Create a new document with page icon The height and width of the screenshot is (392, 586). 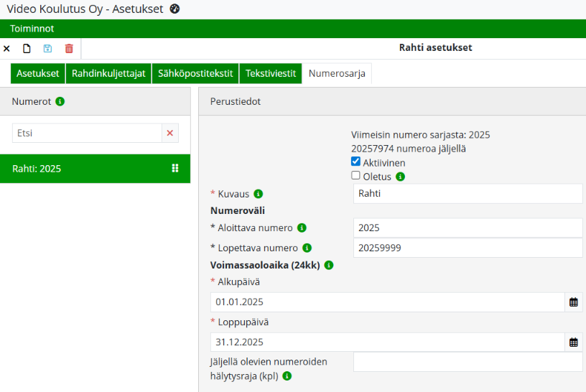[x=27, y=49]
